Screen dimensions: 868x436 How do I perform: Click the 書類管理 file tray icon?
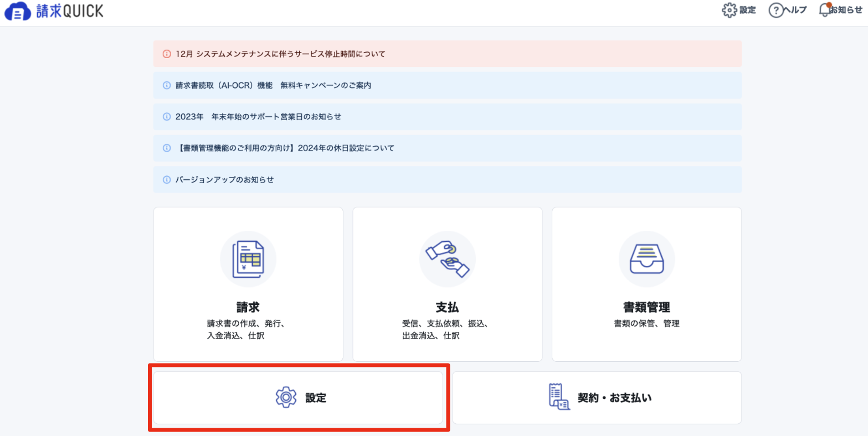pyautogui.click(x=646, y=259)
